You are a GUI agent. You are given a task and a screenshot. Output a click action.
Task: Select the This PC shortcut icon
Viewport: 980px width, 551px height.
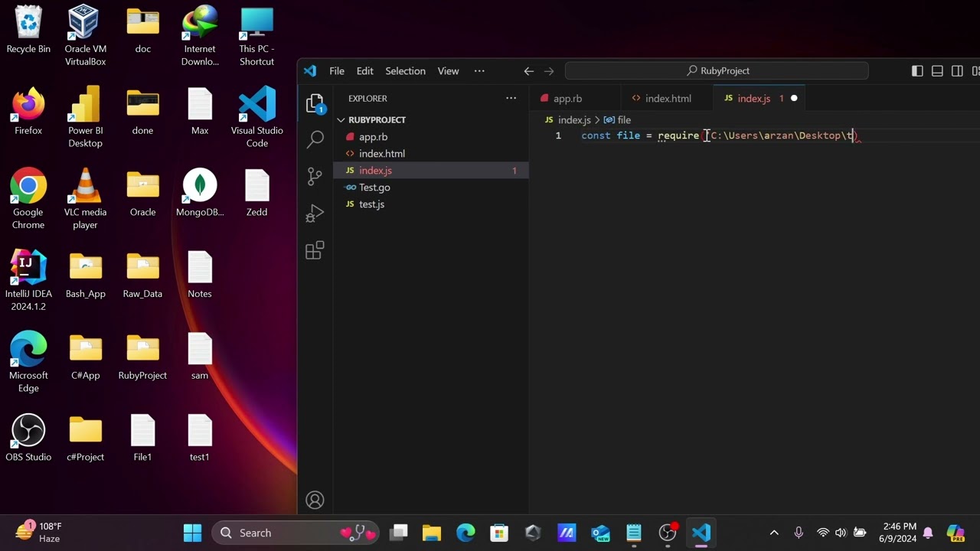tap(256, 36)
